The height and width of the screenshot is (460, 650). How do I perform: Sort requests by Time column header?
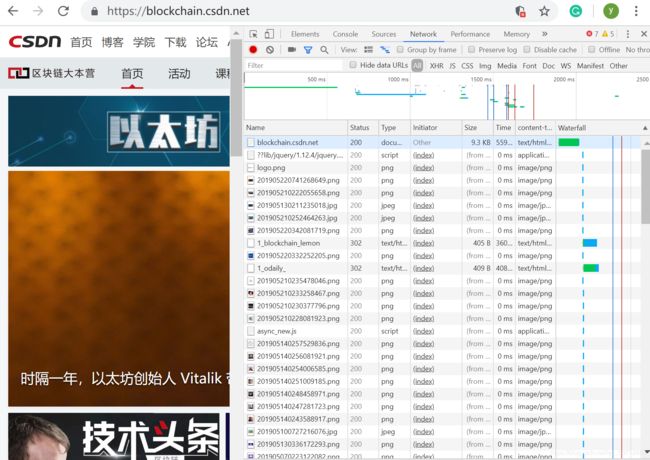coord(504,128)
